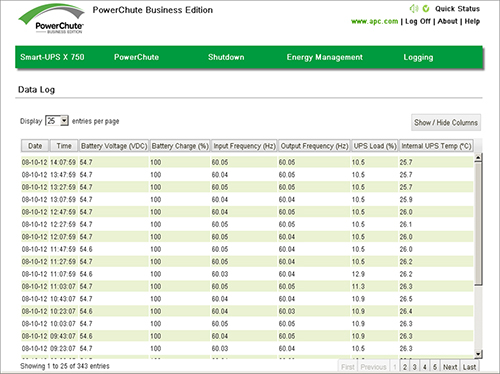This screenshot has width=500, height=374.
Task: Open the About link
Action: 447,21
